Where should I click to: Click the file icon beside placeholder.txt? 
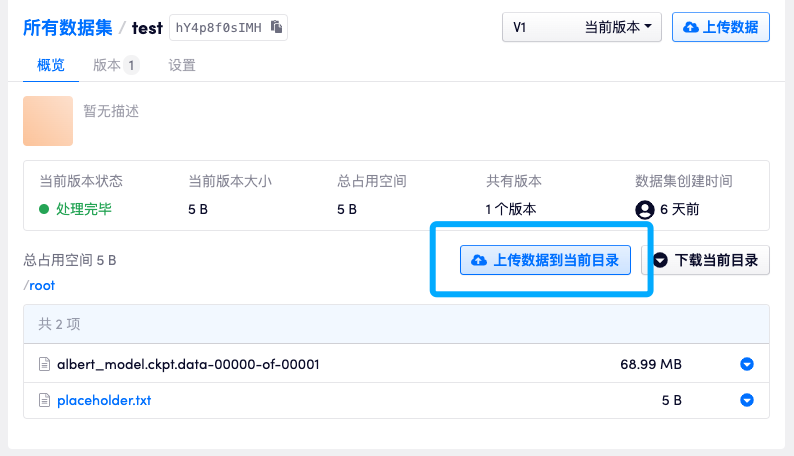coord(44,400)
